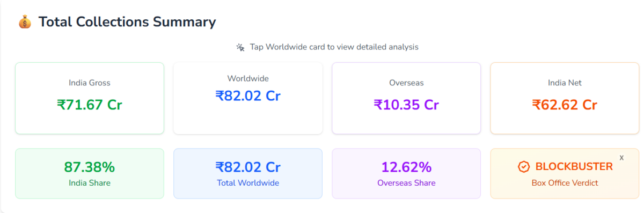The height and width of the screenshot is (213, 644).
Task: Click the Box Office Verdict label
Action: (x=565, y=183)
